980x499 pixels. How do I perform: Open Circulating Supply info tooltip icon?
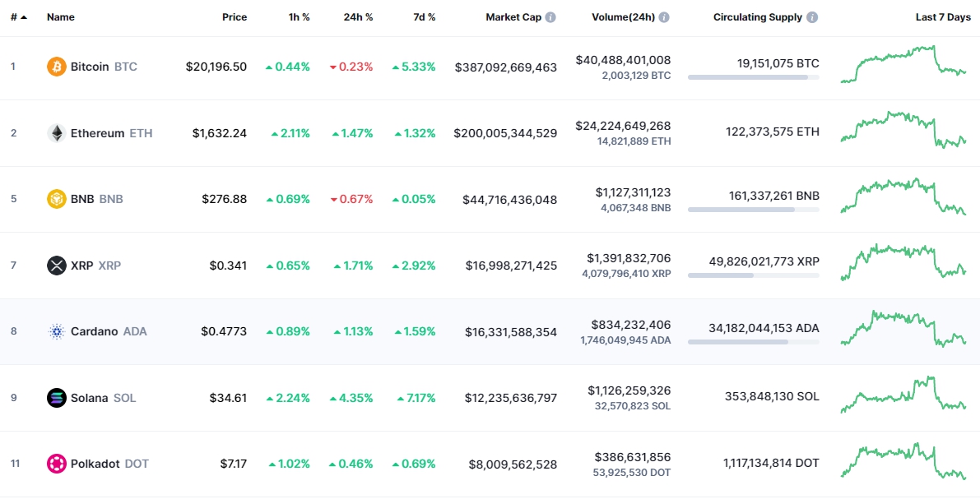coord(812,17)
